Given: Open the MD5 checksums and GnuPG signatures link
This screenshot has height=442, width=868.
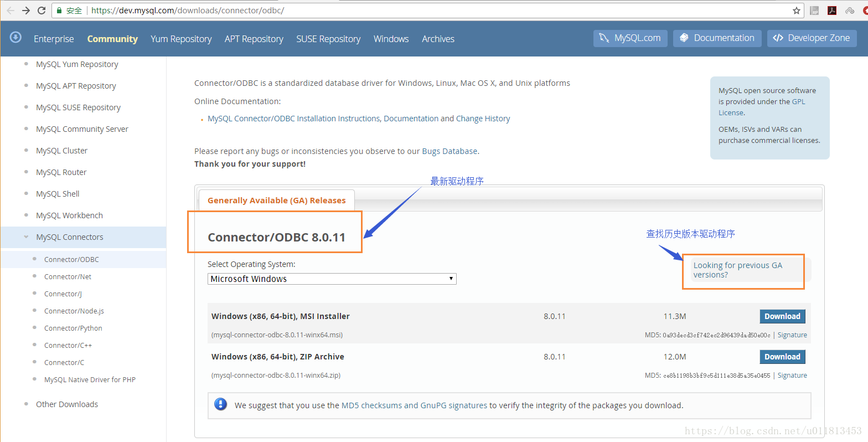Looking at the screenshot, I should 414,405.
